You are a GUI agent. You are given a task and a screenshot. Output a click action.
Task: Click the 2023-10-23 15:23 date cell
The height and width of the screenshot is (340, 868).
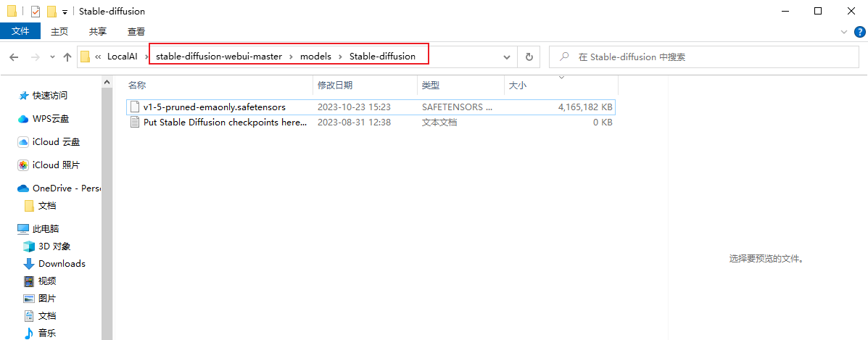click(x=355, y=107)
